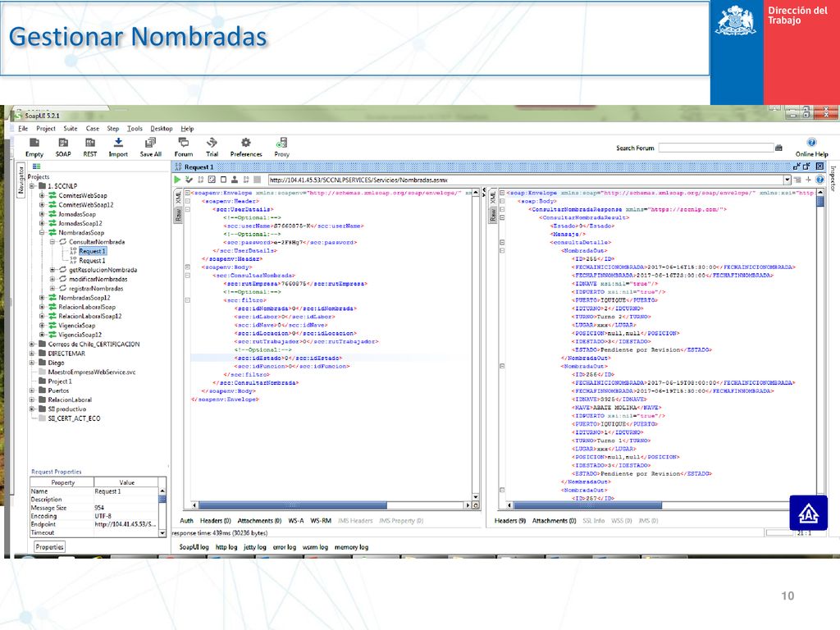Switch response editor to Raw tab
The height and width of the screenshot is (630, 840).
(493, 215)
